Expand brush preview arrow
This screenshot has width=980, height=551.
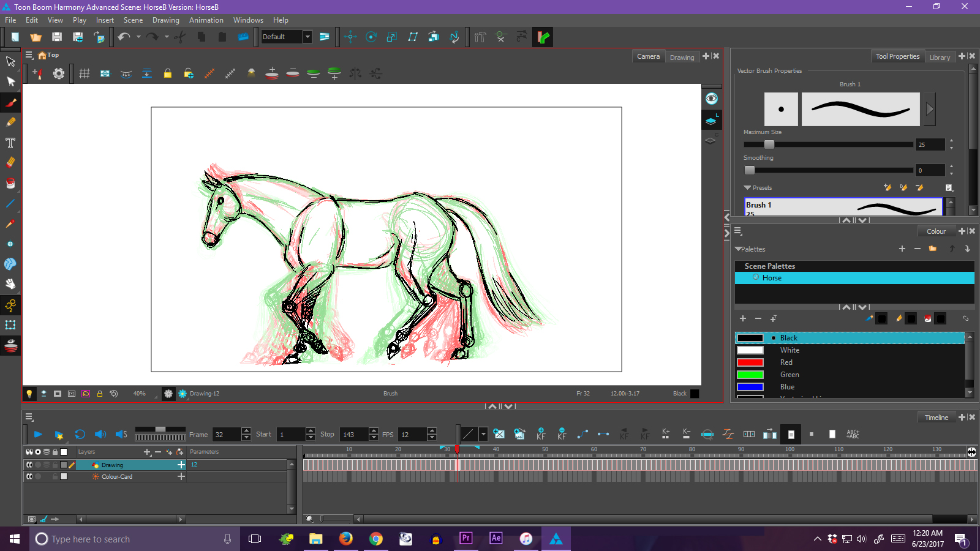[x=930, y=109]
